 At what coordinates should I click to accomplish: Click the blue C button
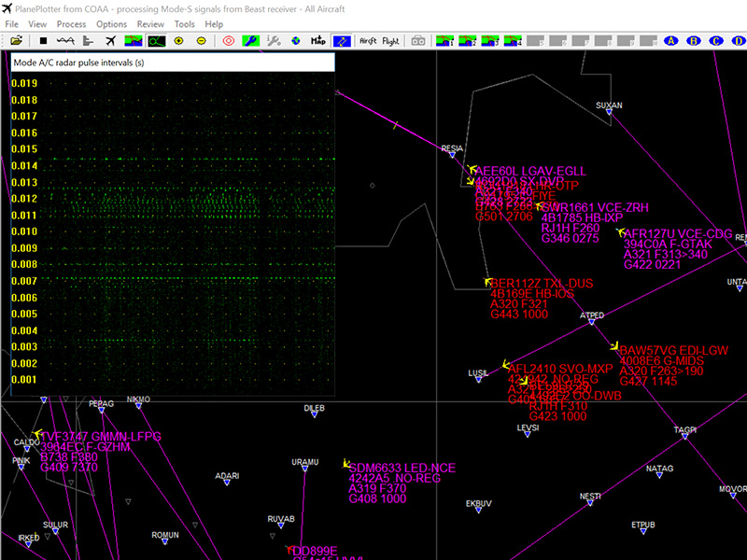[716, 41]
